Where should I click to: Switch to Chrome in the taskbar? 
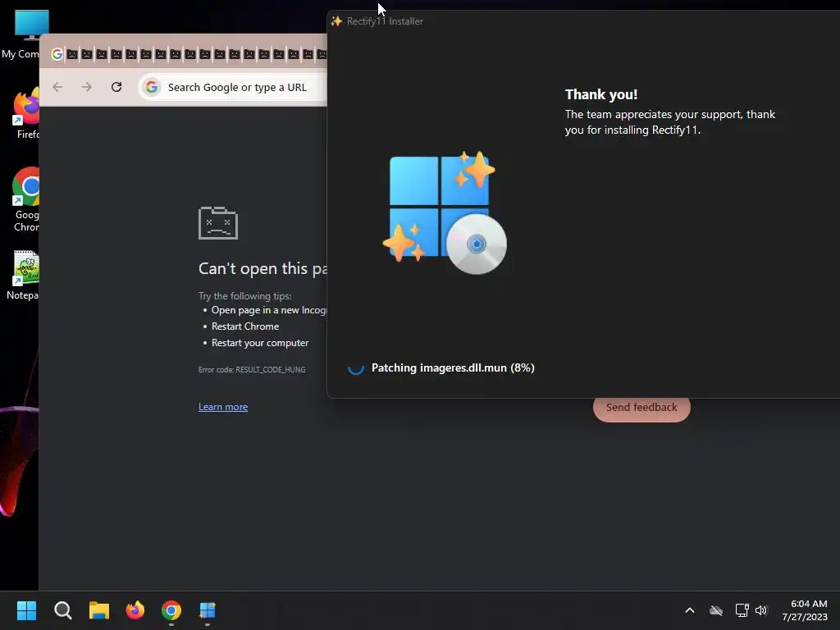[171, 610]
